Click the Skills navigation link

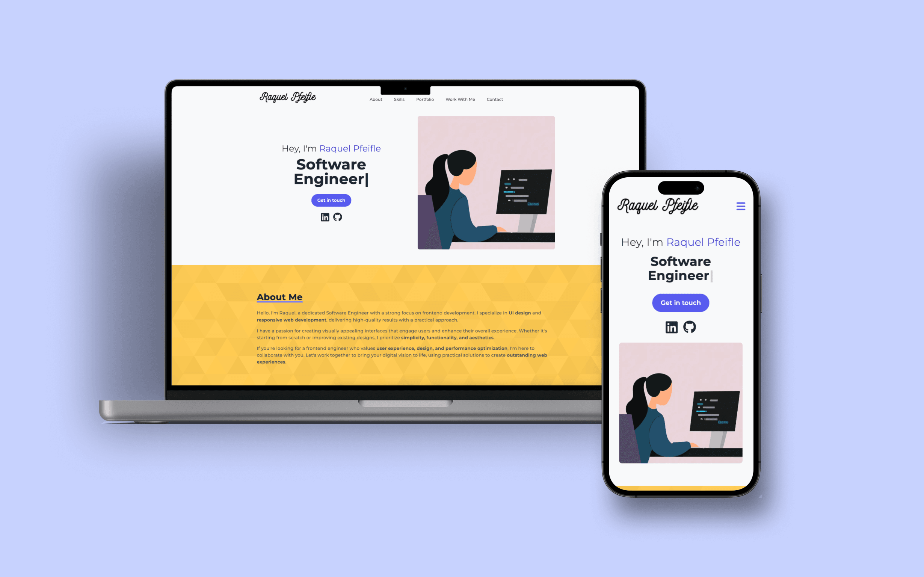point(400,99)
